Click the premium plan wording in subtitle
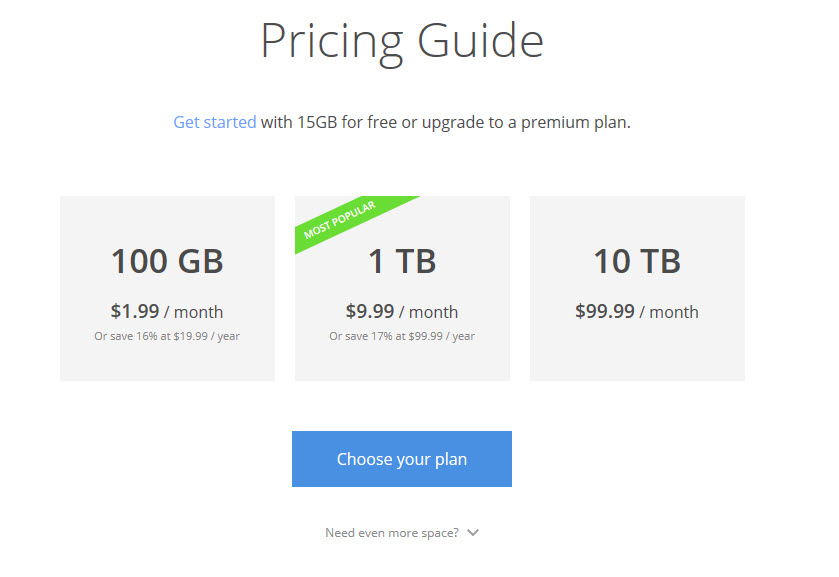The image size is (839, 577). (x=575, y=123)
